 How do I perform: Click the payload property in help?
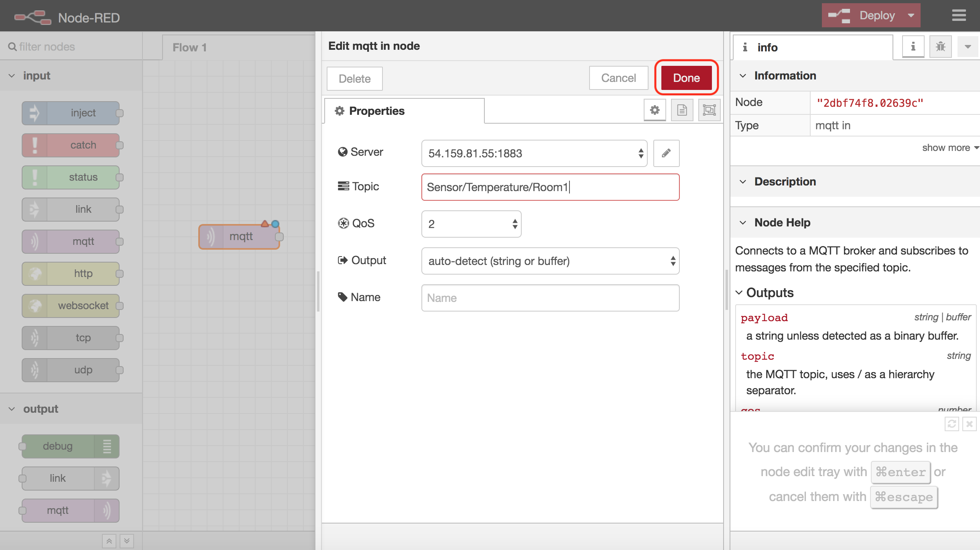click(x=764, y=318)
